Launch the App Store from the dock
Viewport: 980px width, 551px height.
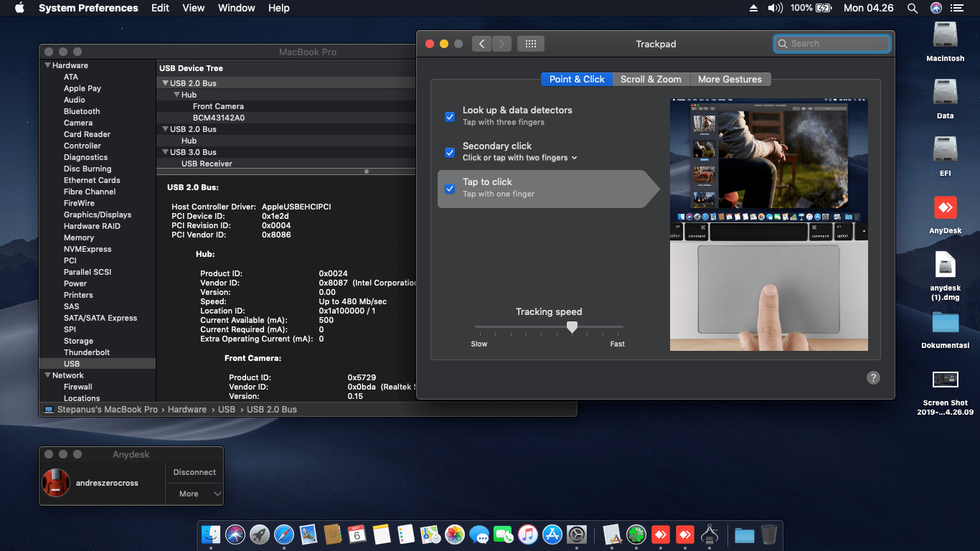552,534
